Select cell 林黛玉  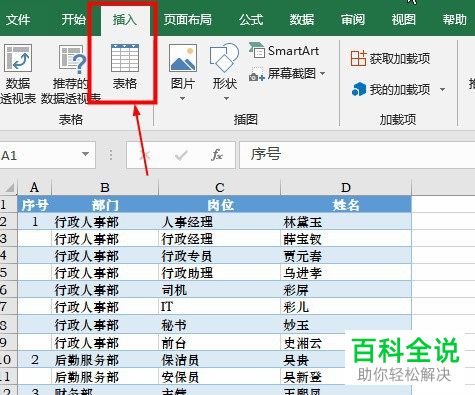pyautogui.click(x=346, y=222)
